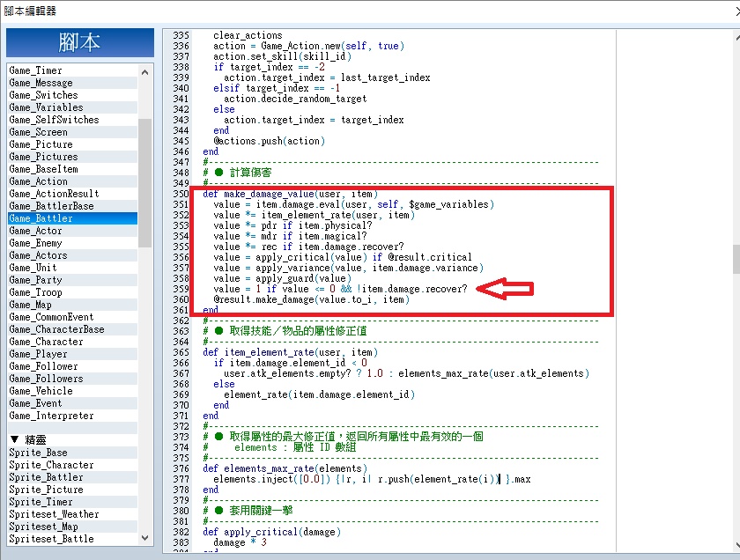
Task: Select the Game_Follower script
Action: coord(72,366)
